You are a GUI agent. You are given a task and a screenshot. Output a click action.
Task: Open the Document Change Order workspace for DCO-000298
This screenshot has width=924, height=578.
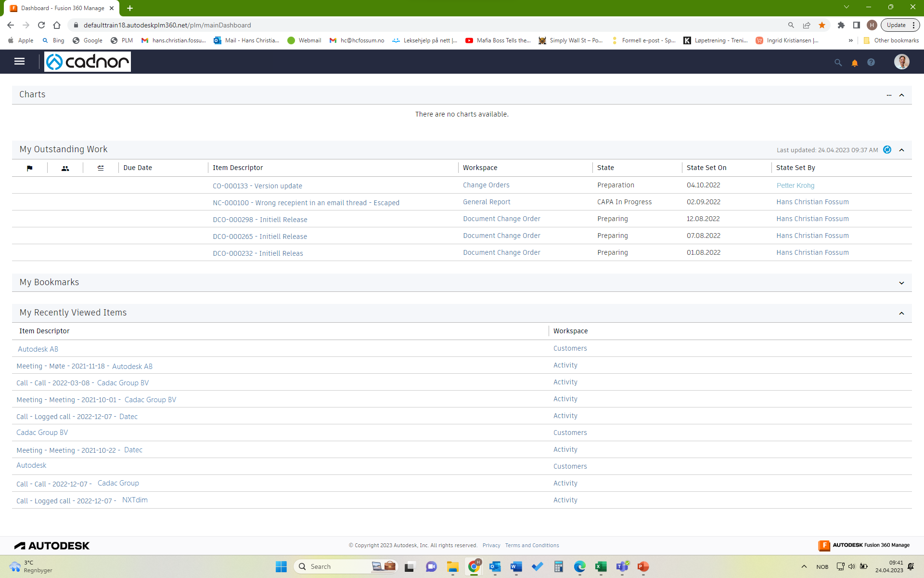(x=501, y=219)
